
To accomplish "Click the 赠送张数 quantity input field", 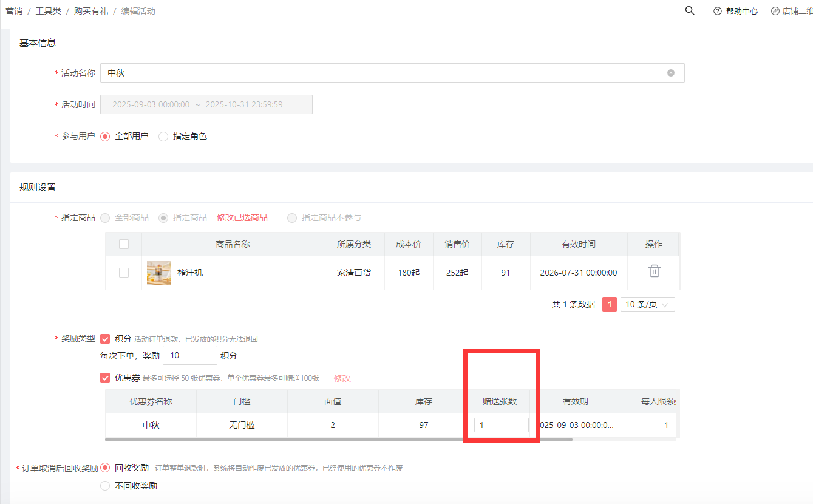I will (501, 425).
